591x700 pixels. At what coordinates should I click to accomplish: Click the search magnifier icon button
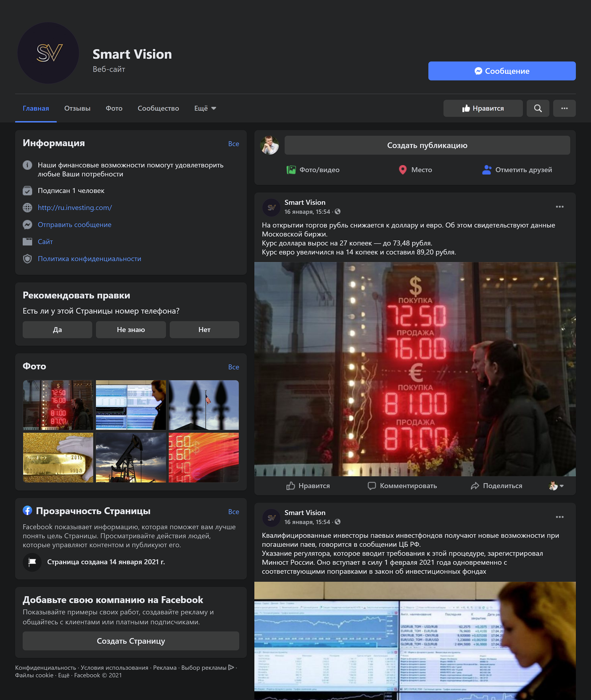pos(538,108)
